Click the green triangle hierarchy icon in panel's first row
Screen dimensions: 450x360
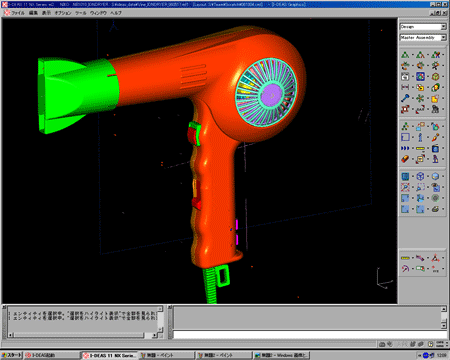(405, 55)
